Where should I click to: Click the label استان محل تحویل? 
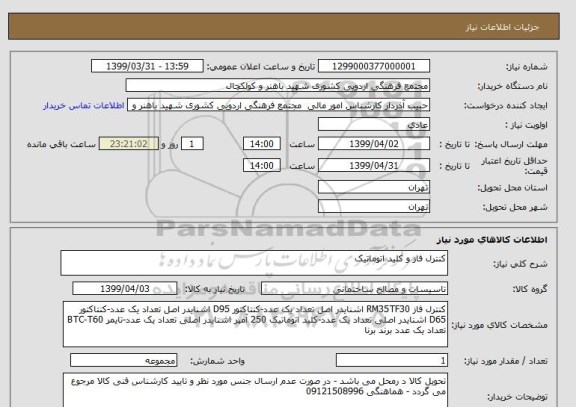click(512, 188)
